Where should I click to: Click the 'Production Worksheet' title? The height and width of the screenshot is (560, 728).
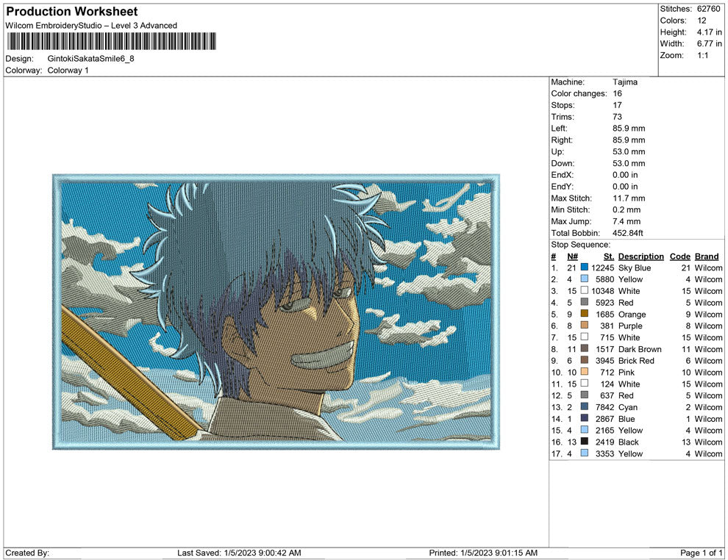click(x=72, y=12)
